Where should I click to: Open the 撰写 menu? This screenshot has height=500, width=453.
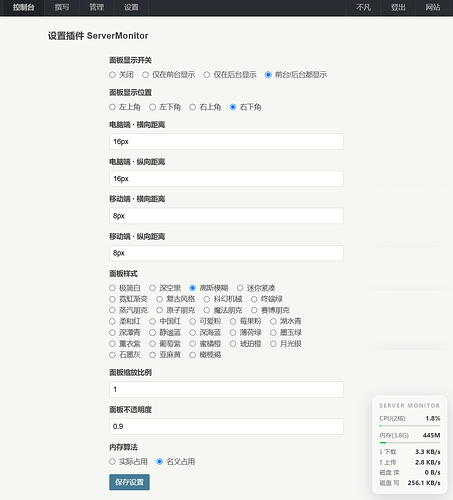click(62, 7)
